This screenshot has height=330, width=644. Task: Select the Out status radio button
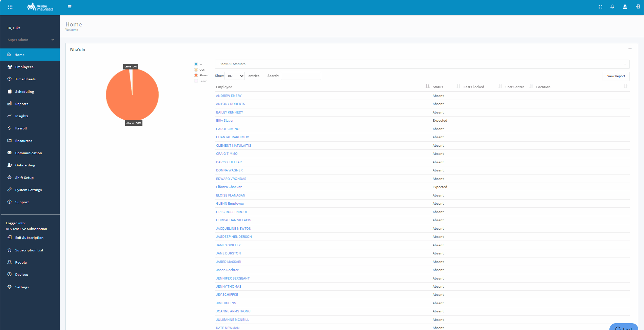click(196, 69)
